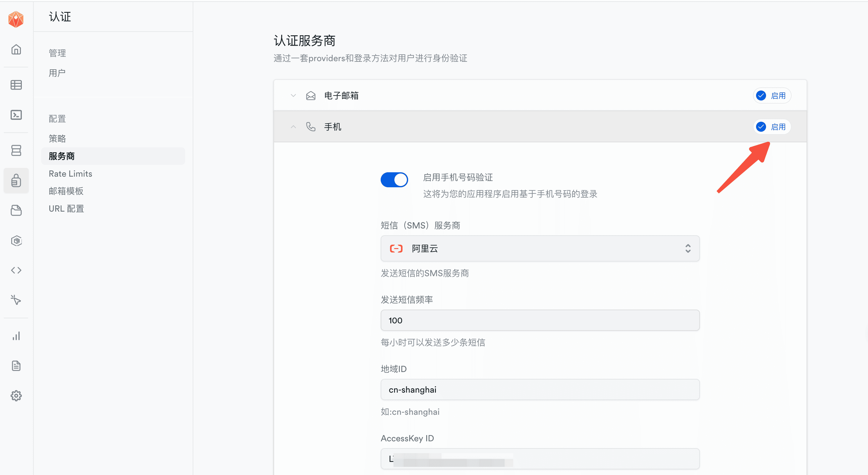Click the 启用 badge on 电子邮箱 row
868x475 pixels.
[772, 96]
